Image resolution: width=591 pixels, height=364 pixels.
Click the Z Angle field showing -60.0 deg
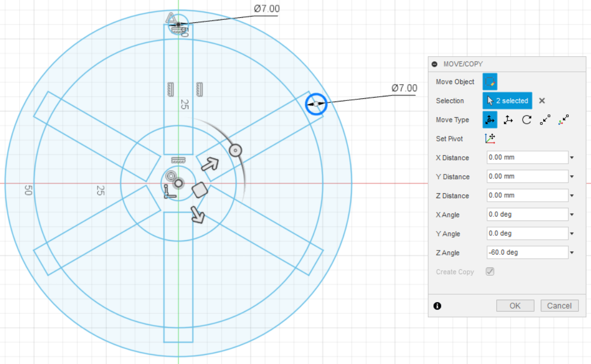pos(527,252)
